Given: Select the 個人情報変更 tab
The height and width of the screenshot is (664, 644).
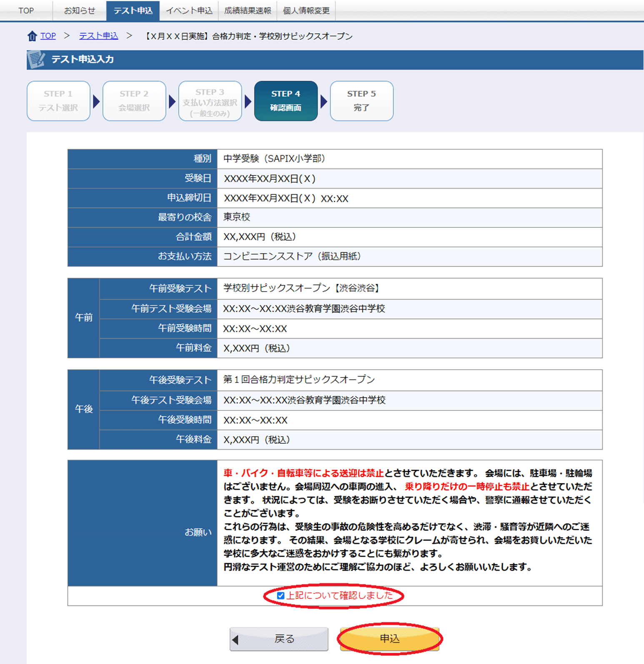Looking at the screenshot, I should tap(306, 10).
